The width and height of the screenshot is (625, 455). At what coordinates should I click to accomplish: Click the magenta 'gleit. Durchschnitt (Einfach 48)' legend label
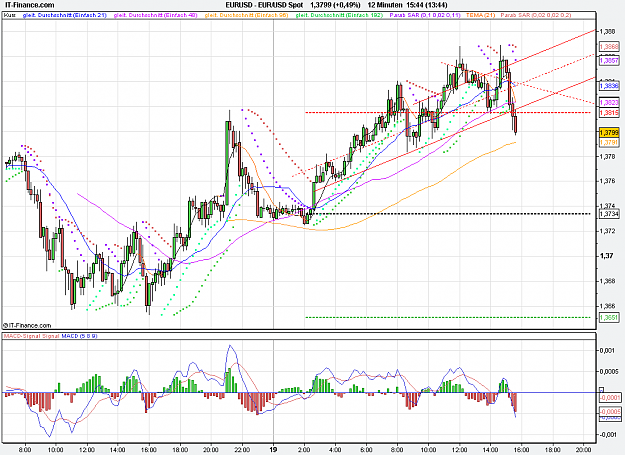[x=155, y=15]
